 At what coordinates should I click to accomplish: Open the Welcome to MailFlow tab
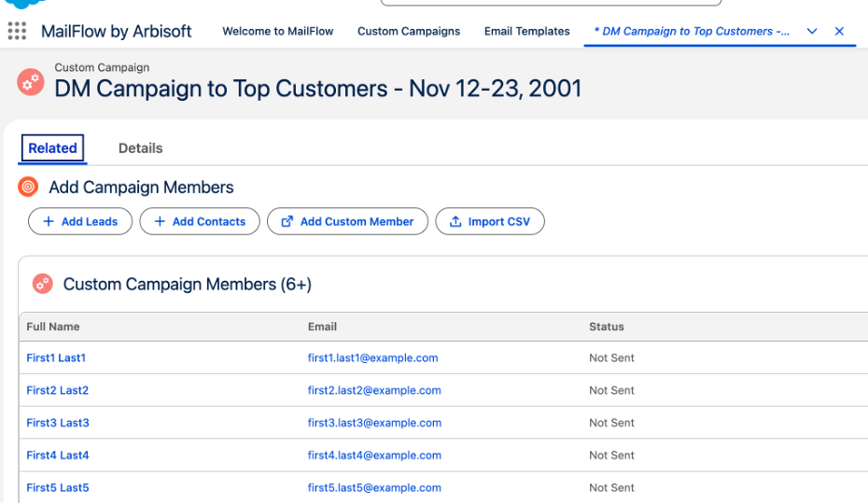pos(278,31)
